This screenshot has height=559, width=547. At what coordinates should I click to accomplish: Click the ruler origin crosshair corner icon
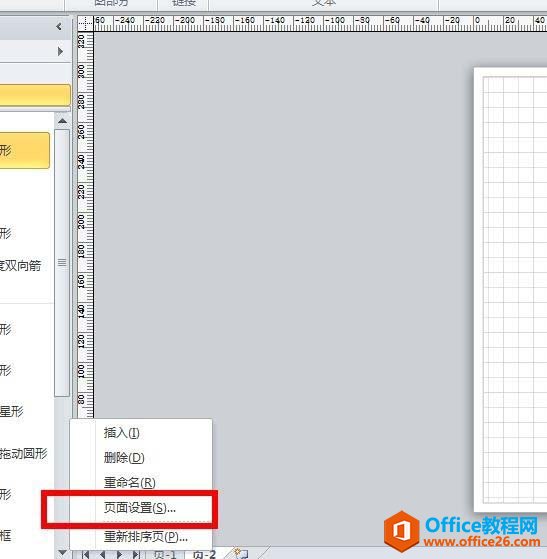point(85,24)
